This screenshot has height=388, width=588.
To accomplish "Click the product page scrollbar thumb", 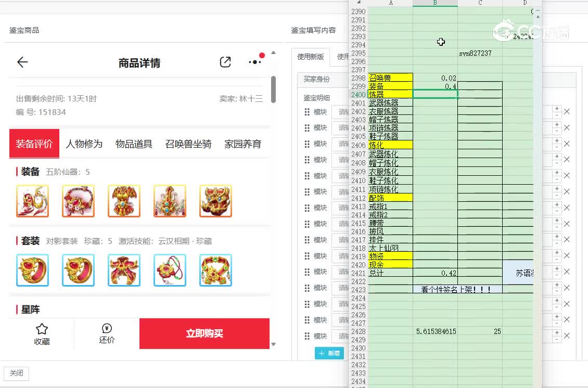I will pyautogui.click(x=273, y=89).
